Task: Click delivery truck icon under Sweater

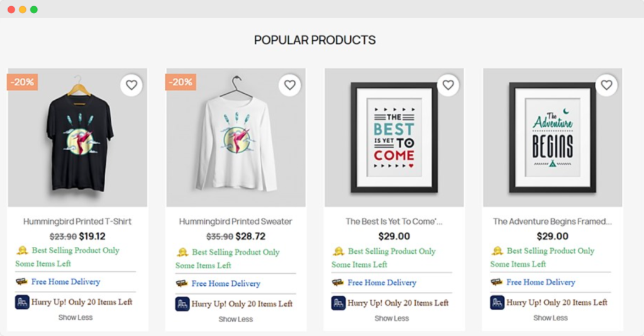Action: pyautogui.click(x=182, y=283)
